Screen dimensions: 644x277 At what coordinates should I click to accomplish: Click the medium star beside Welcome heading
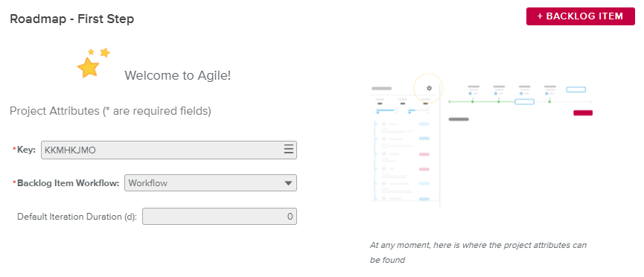105,53
